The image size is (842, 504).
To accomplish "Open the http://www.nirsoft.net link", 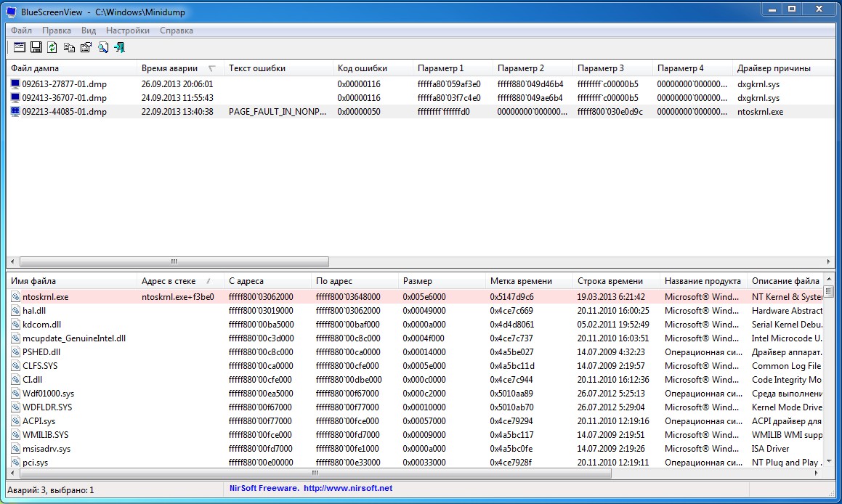I will pos(348,489).
